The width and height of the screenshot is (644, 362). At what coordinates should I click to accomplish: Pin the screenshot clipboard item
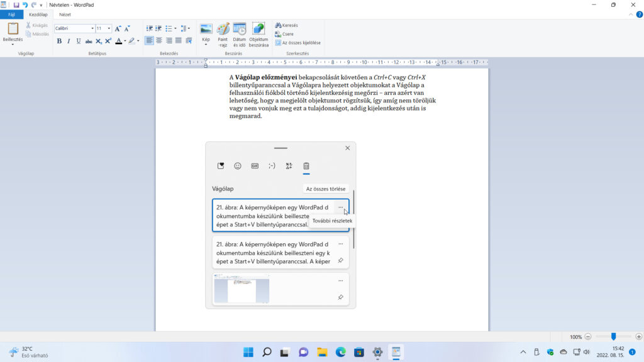click(340, 297)
